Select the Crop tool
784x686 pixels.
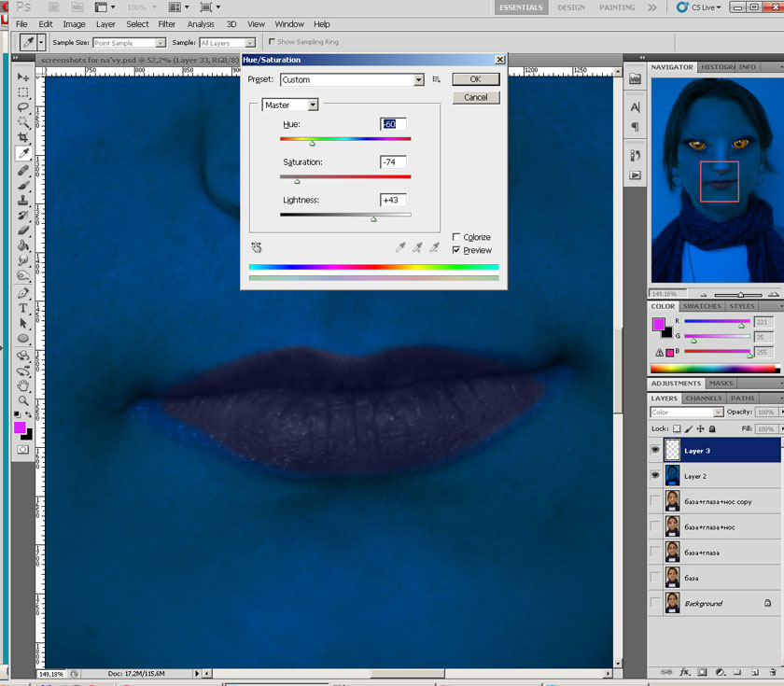(x=23, y=137)
